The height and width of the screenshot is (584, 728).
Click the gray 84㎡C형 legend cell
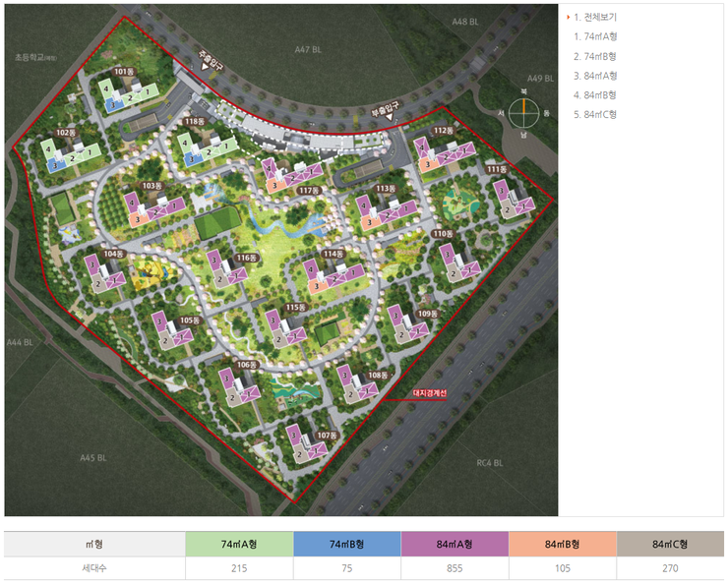[x=670, y=545]
